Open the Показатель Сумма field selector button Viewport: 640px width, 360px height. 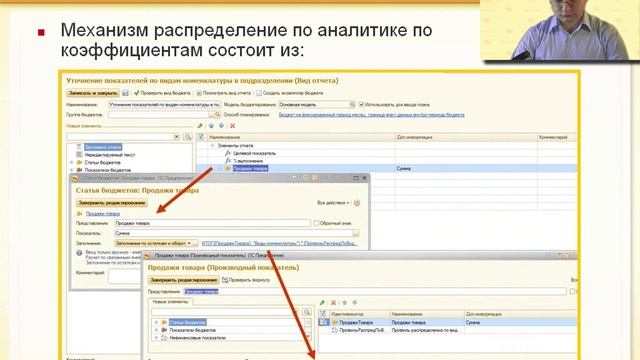click(356, 233)
